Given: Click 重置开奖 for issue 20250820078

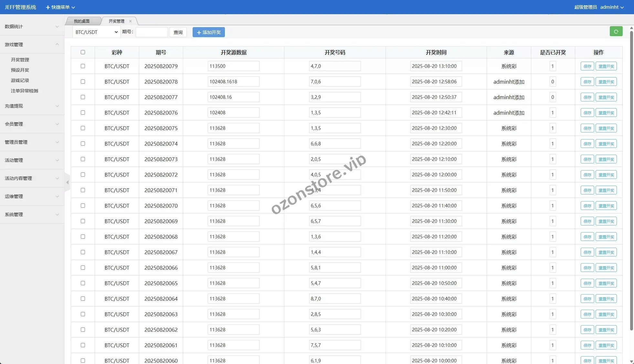Looking at the screenshot, I should pyautogui.click(x=606, y=82).
